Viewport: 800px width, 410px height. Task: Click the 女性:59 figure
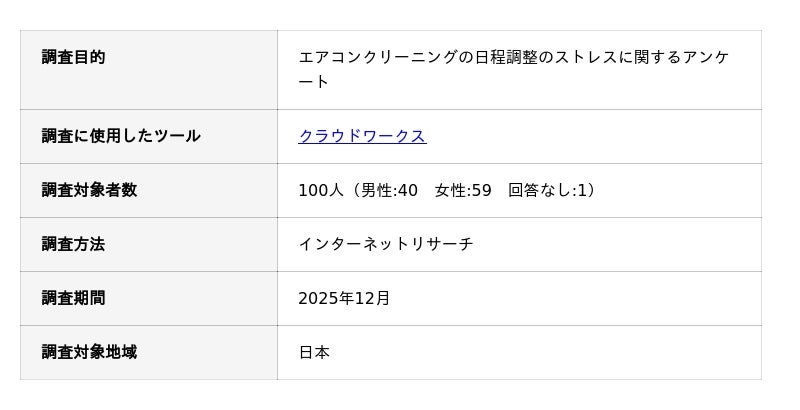pos(463,190)
